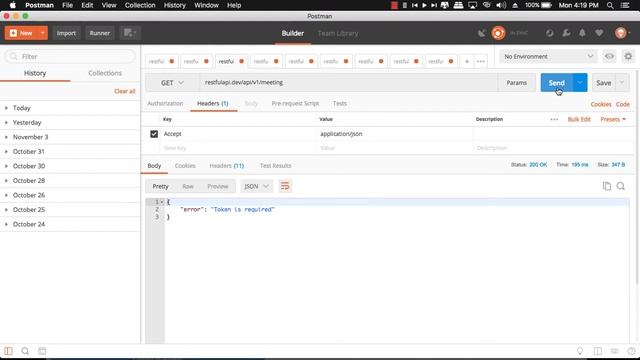Switch to response Headers (11) tab
This screenshot has height=360, width=640.
[227, 166]
